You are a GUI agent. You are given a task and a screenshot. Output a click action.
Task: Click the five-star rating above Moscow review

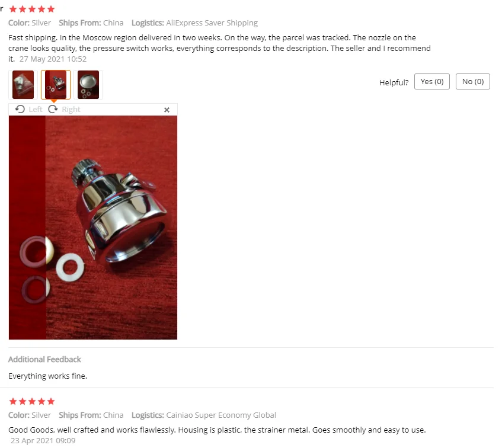pos(32,9)
